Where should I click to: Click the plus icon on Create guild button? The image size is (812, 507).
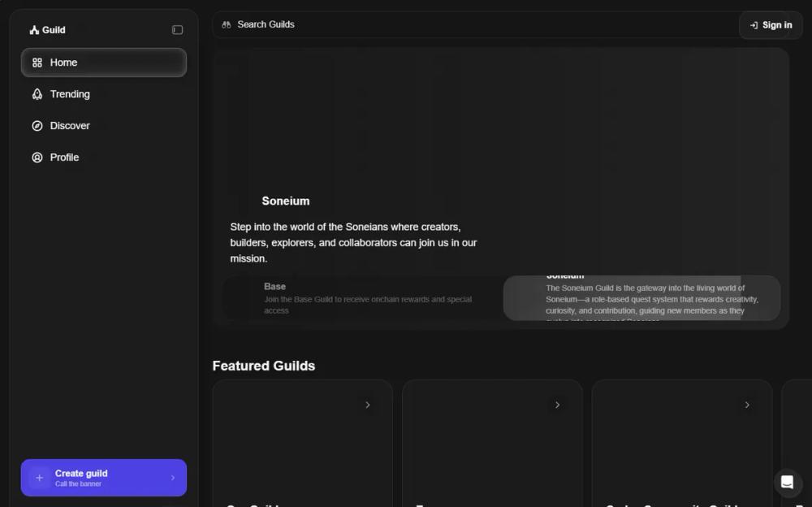[x=39, y=478]
